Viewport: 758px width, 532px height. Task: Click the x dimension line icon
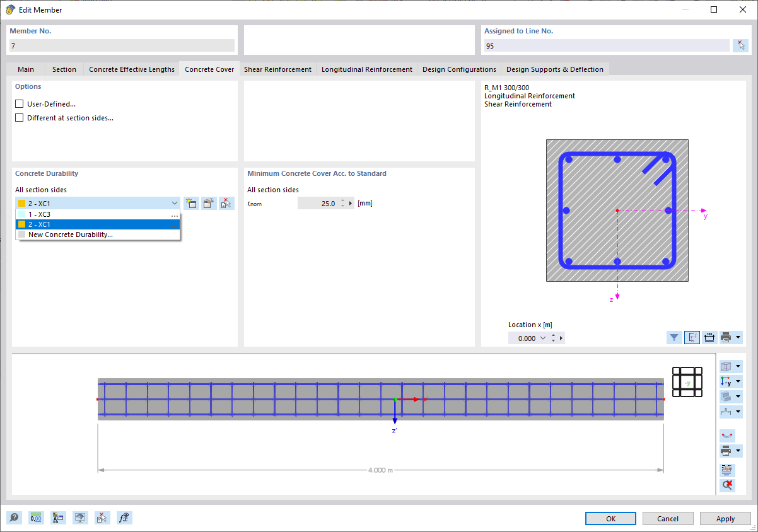point(726,412)
